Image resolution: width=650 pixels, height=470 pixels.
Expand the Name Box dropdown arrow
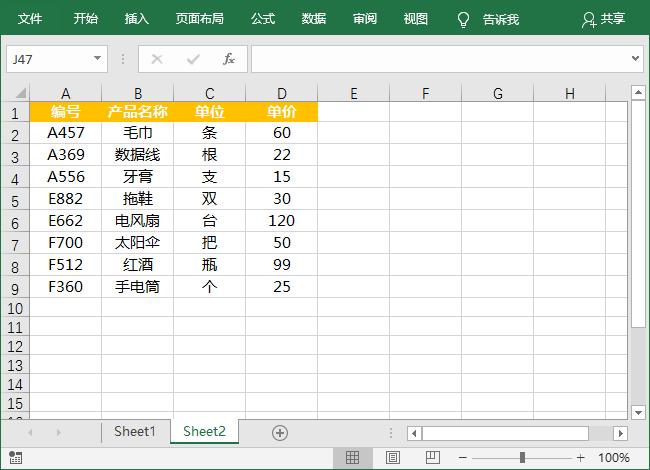[x=97, y=58]
